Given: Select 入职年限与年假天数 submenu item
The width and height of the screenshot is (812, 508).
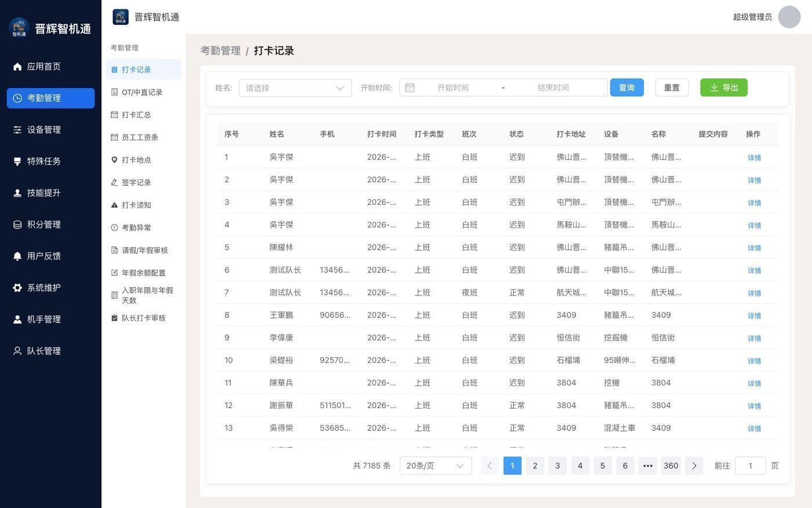Looking at the screenshot, I should [x=144, y=296].
